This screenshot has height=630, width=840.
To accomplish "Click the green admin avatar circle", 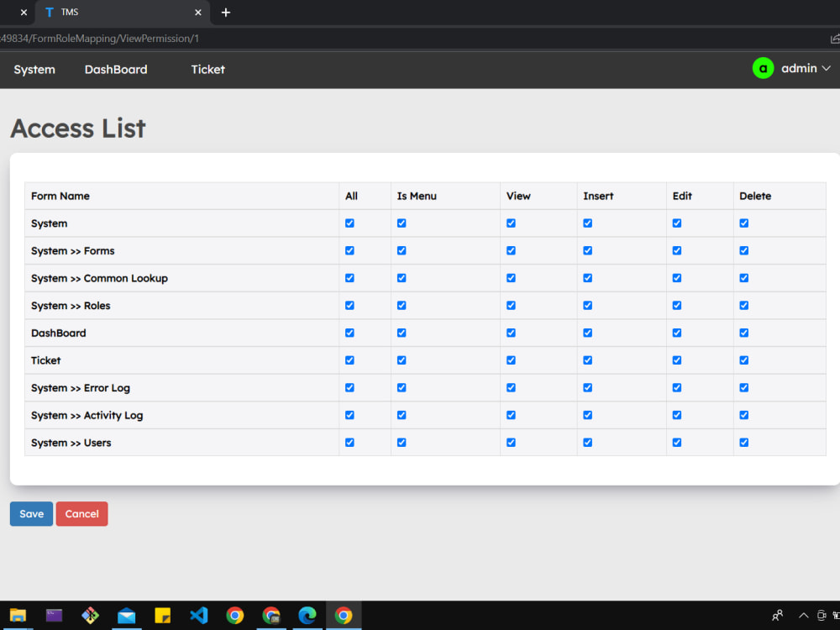I will [x=763, y=68].
